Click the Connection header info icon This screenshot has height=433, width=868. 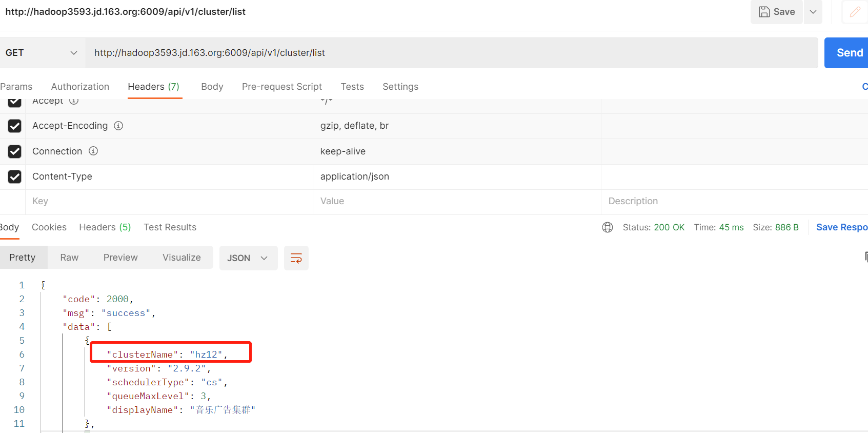[x=93, y=151]
